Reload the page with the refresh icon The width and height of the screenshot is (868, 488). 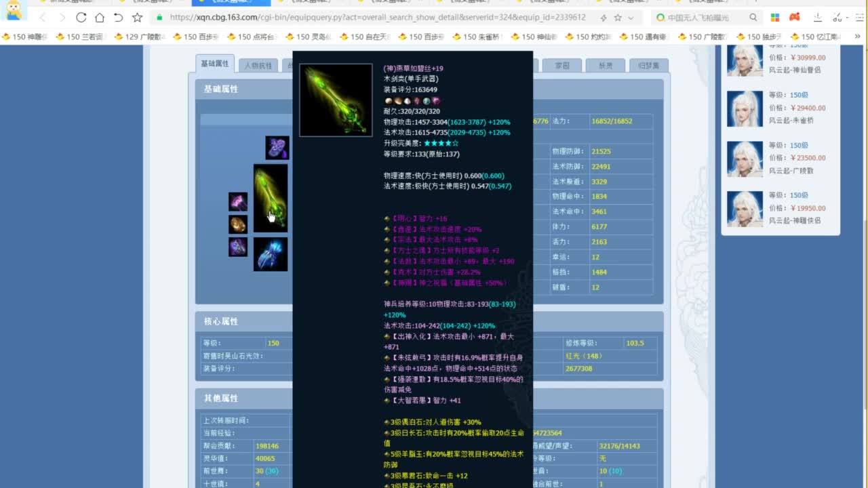(x=81, y=18)
